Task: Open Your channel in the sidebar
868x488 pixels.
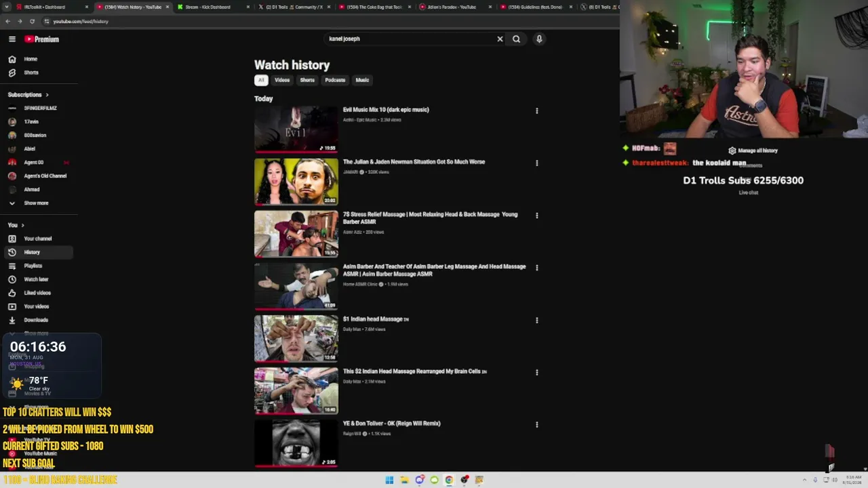Action: point(39,239)
